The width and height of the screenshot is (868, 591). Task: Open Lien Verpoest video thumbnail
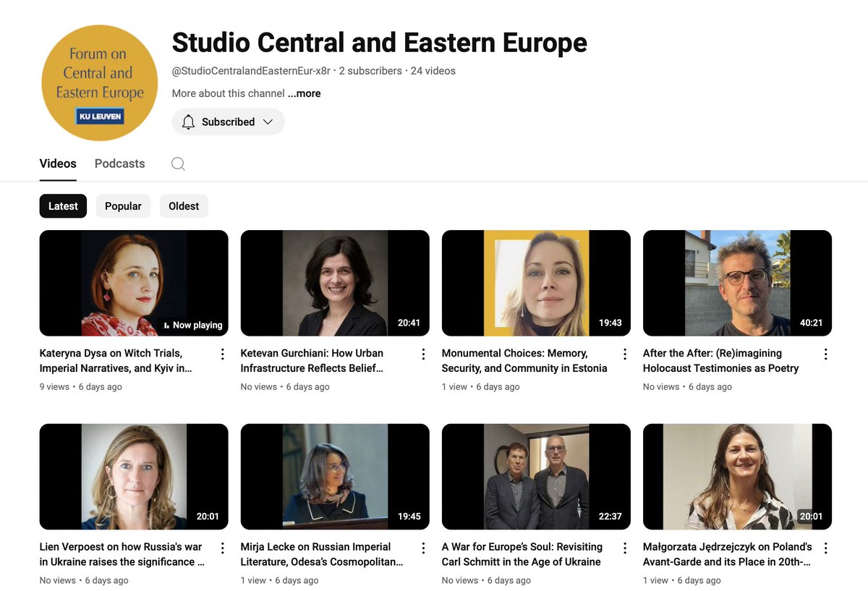(134, 477)
